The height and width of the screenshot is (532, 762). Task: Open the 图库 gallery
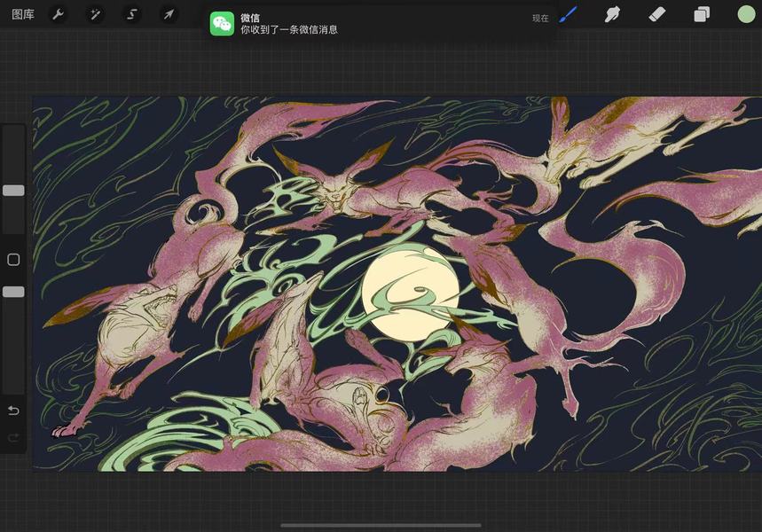[23, 14]
